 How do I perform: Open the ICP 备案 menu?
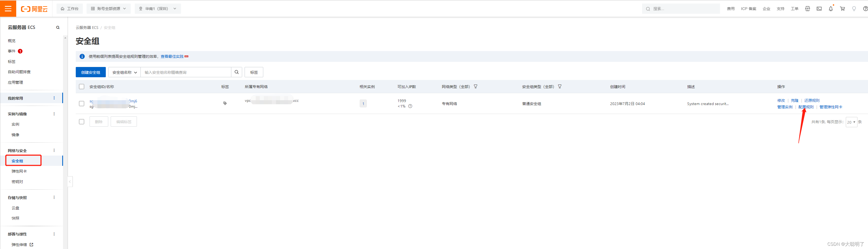(748, 9)
